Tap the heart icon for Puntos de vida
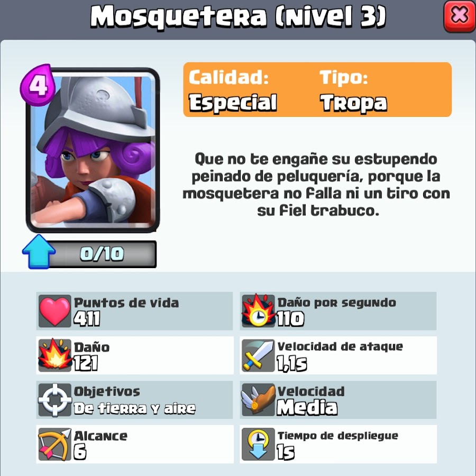This screenshot has height=476, width=476. click(55, 311)
